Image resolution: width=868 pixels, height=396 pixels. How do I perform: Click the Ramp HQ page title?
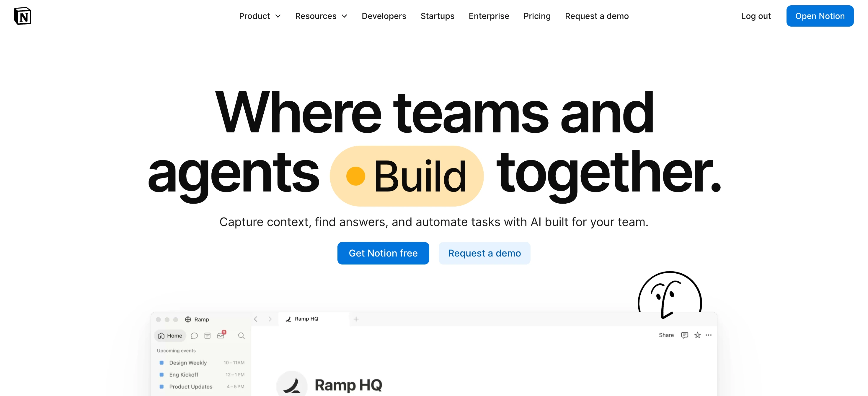click(348, 385)
